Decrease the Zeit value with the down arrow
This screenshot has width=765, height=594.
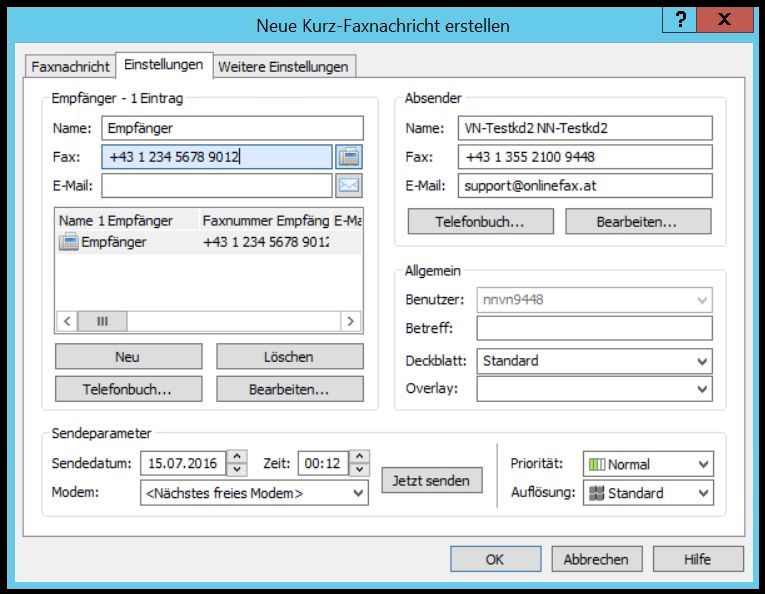(360, 470)
